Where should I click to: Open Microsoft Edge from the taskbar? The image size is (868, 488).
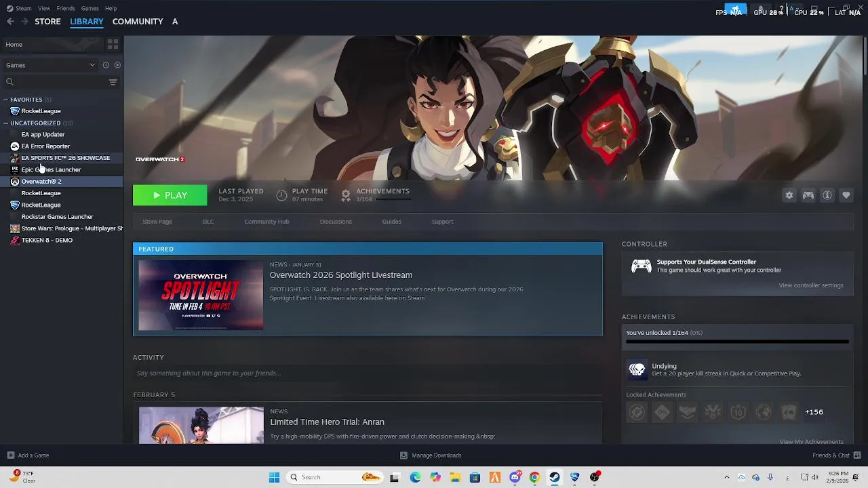(x=415, y=477)
